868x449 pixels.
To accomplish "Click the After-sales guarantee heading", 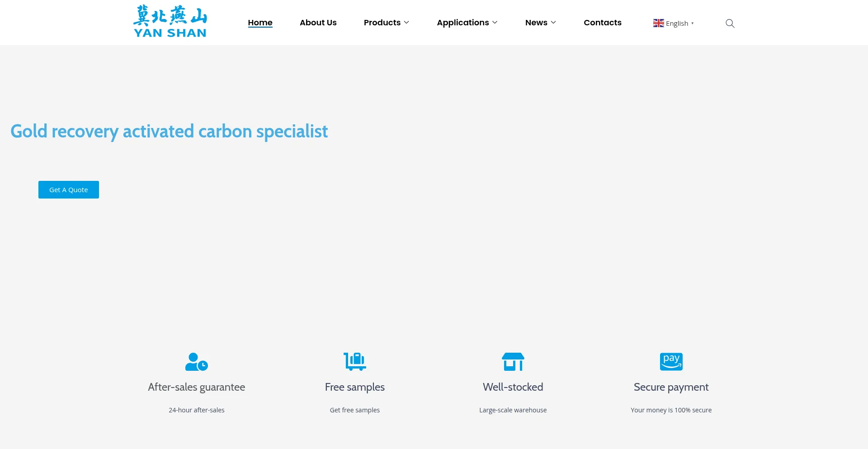I will pyautogui.click(x=196, y=387).
